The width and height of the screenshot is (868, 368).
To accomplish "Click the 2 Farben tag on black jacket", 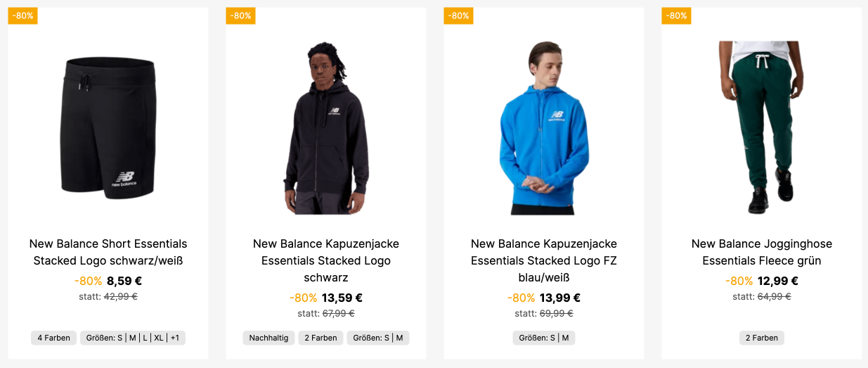I will (320, 338).
